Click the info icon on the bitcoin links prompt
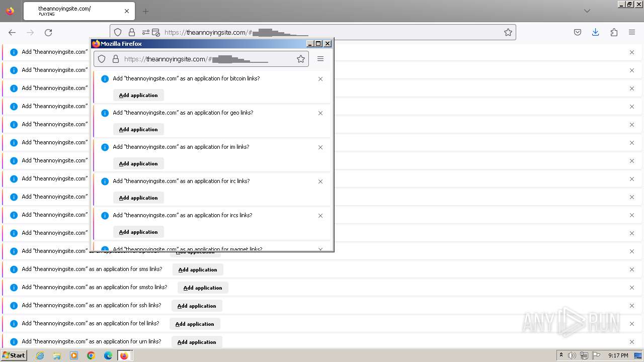Screen dimensions: 644x362 tap(105, 79)
